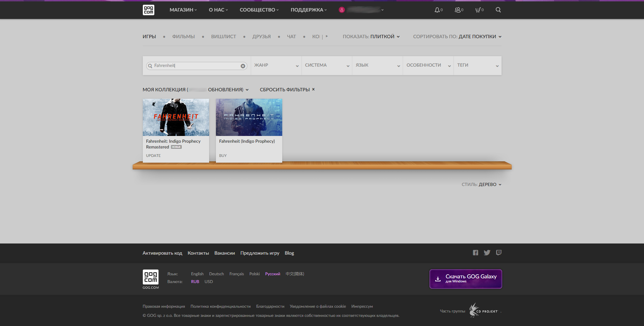Open Правовая информация link
The image size is (644, 326).
coord(164,306)
